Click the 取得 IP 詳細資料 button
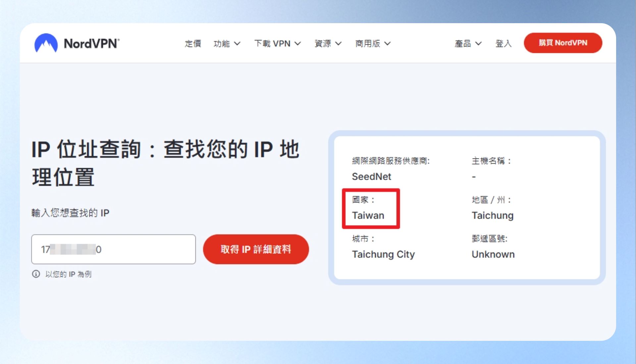The width and height of the screenshot is (636, 364). point(256,249)
